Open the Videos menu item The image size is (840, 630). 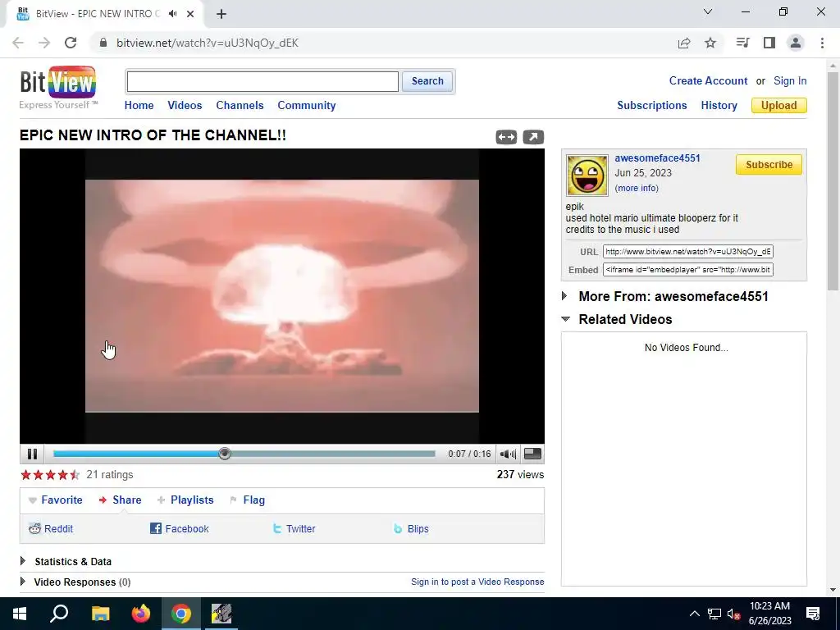point(185,106)
